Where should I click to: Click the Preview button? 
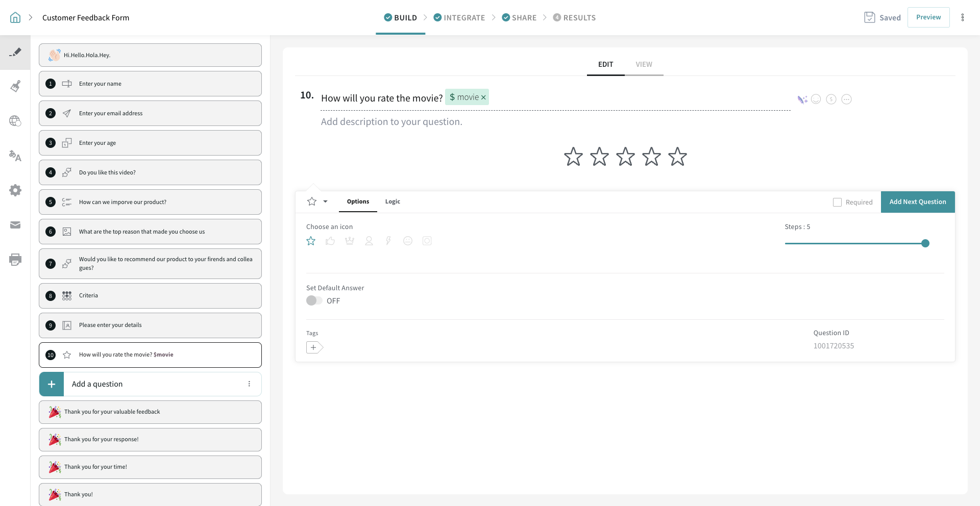(928, 17)
